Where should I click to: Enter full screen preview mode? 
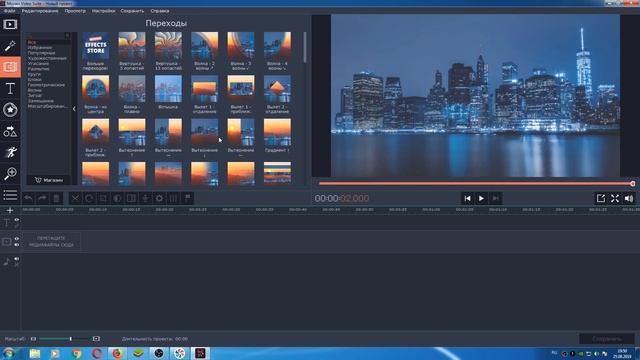tap(615, 198)
